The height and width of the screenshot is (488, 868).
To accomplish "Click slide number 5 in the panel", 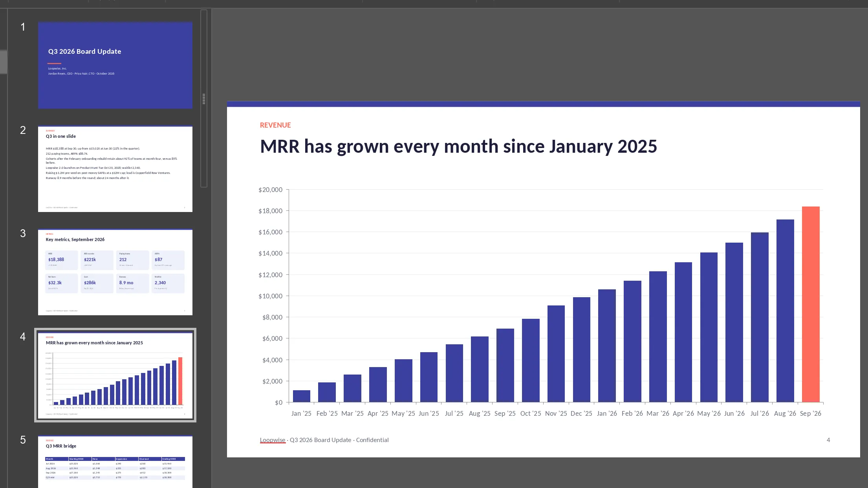I will (23, 440).
